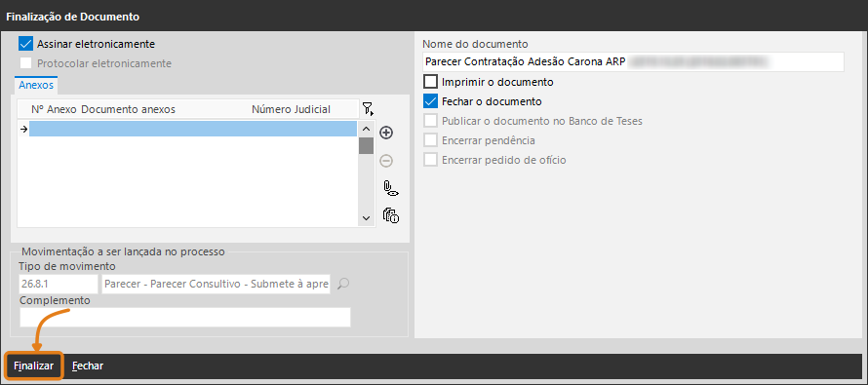Click the attachment info documents icon
The image size is (868, 385).
pos(391,215)
